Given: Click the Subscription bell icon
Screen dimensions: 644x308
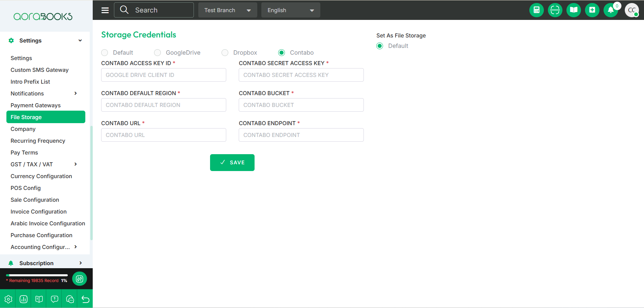Looking at the screenshot, I should pyautogui.click(x=11, y=263).
